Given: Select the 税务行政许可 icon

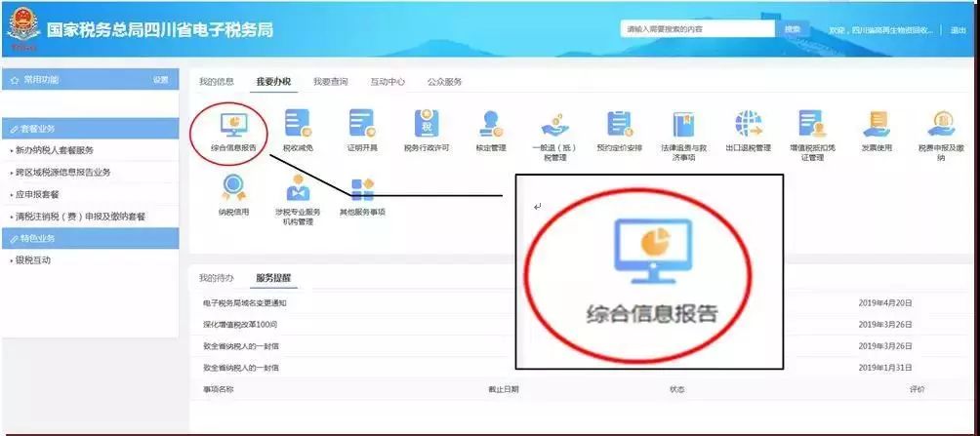Looking at the screenshot, I should point(426,125).
